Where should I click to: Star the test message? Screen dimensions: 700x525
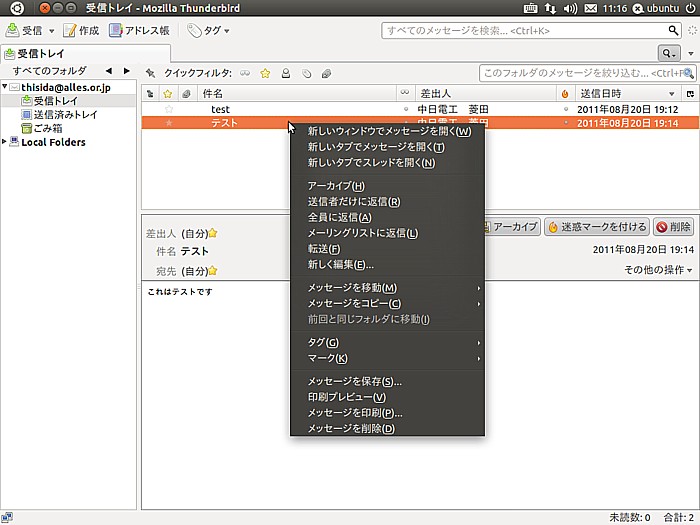(x=169, y=109)
